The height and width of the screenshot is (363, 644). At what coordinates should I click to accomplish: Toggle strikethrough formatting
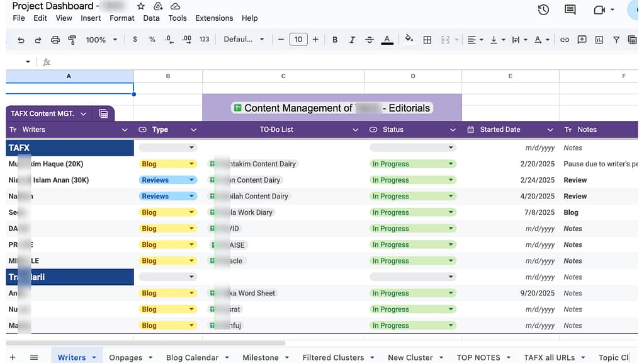[370, 40]
